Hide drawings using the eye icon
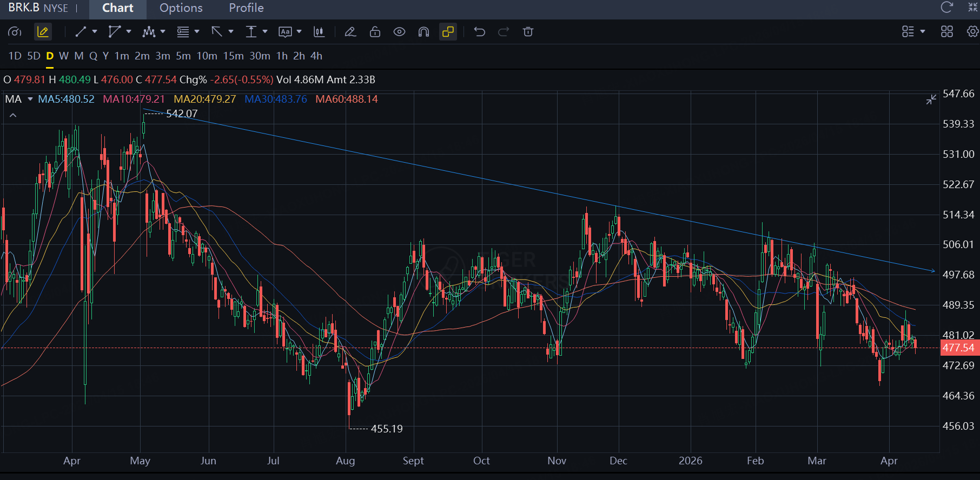Image resolution: width=980 pixels, height=480 pixels. [399, 32]
